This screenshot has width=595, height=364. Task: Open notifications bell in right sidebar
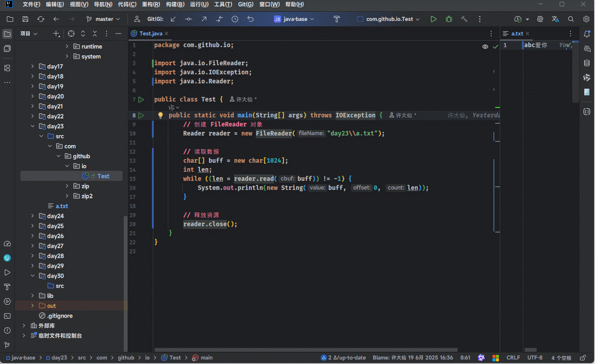click(x=587, y=34)
